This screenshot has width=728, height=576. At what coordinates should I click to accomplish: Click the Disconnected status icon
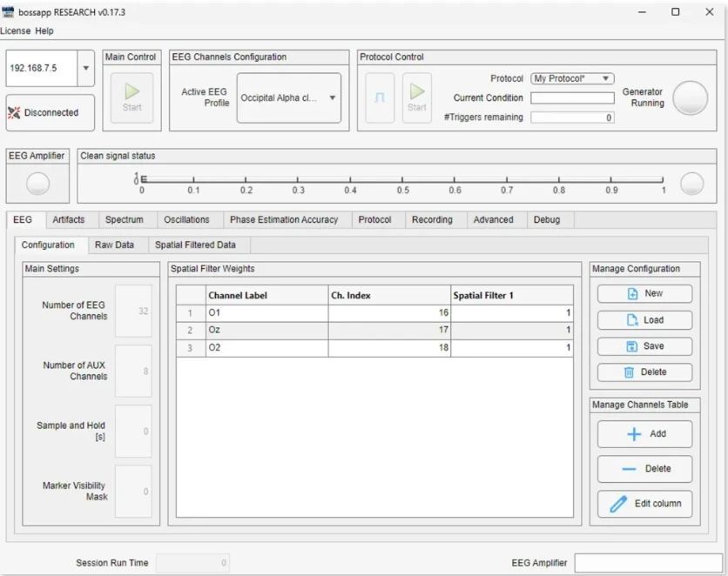[x=14, y=113]
